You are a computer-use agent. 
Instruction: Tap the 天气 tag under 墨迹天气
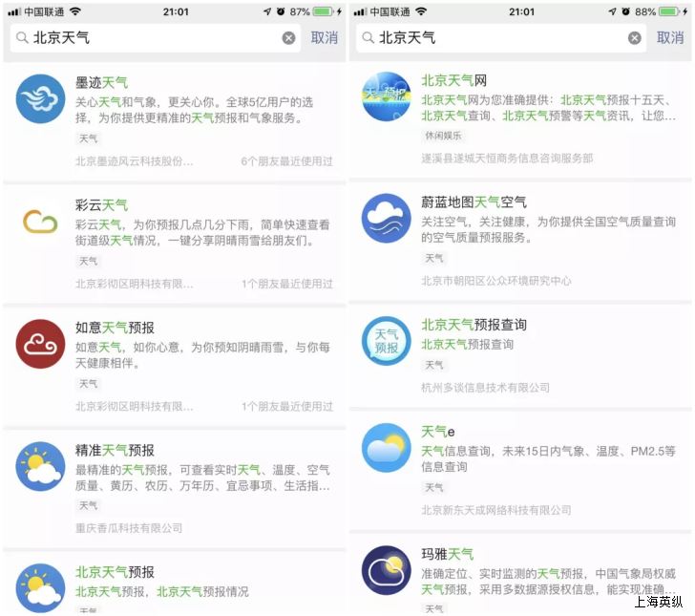tap(88, 138)
